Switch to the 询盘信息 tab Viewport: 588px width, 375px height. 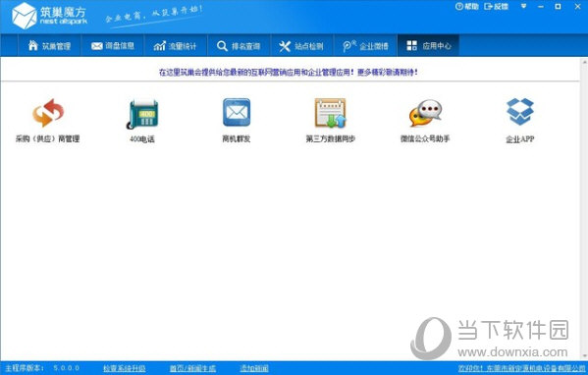coord(113,46)
